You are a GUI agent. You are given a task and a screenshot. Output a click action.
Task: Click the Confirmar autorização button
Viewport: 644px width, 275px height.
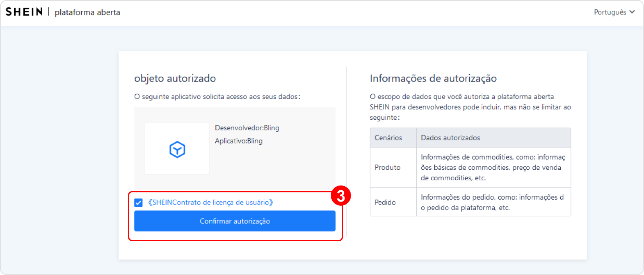pos(235,221)
